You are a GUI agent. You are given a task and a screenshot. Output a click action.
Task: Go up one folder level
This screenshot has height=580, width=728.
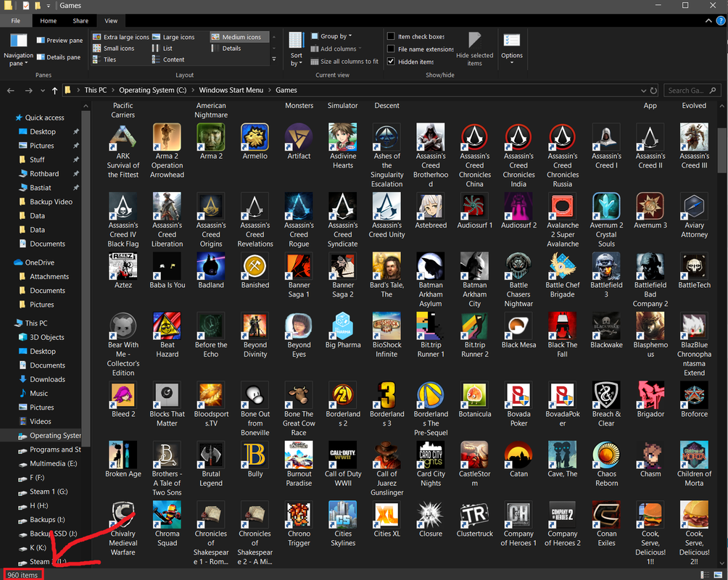point(55,91)
